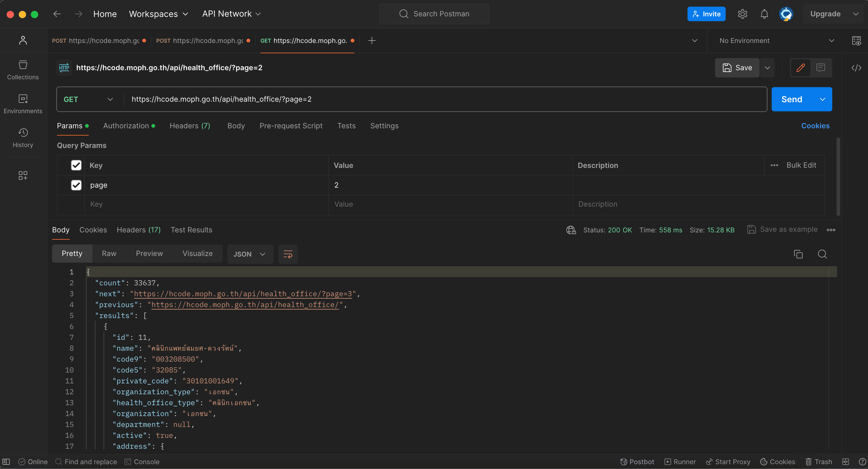Open the Collections sidebar panel
This screenshot has height=469, width=868.
click(x=23, y=70)
